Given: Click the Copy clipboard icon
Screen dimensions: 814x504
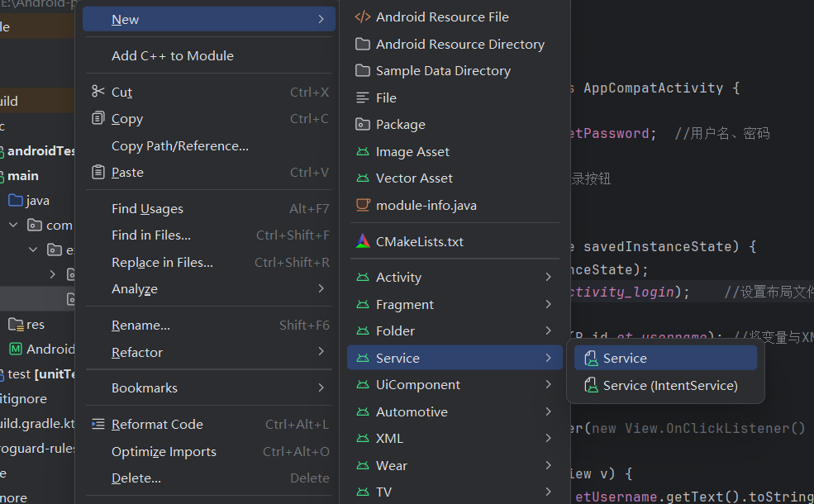Looking at the screenshot, I should [x=98, y=118].
